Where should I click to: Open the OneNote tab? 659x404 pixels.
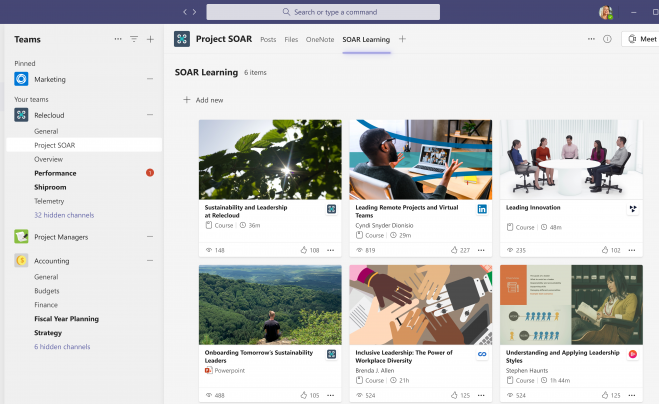(x=320, y=40)
